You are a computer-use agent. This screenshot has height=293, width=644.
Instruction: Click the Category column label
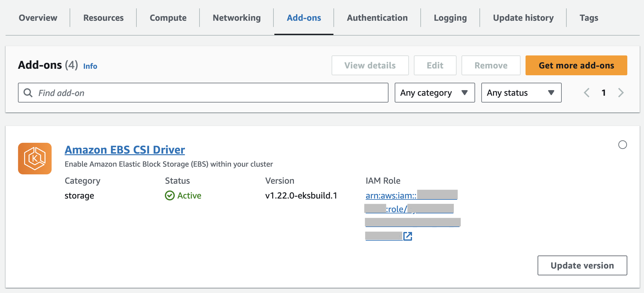(x=82, y=181)
